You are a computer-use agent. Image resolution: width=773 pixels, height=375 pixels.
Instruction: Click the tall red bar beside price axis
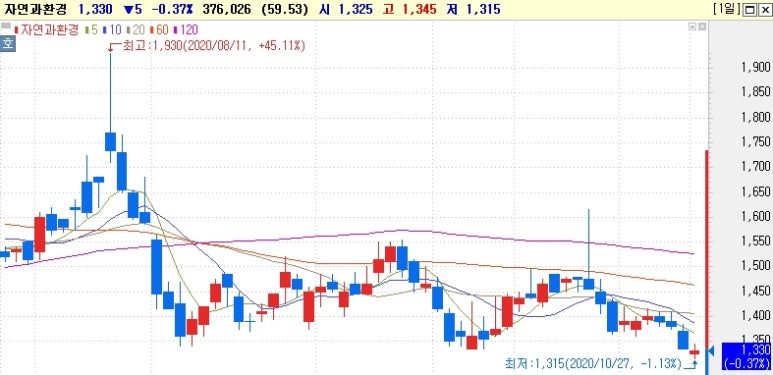coord(707,250)
